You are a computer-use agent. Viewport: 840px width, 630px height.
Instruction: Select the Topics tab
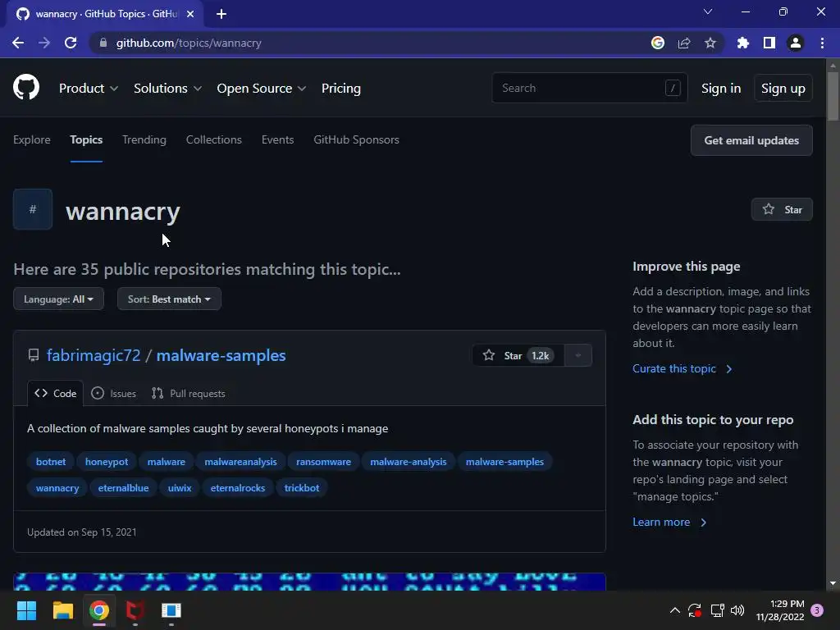(86, 139)
